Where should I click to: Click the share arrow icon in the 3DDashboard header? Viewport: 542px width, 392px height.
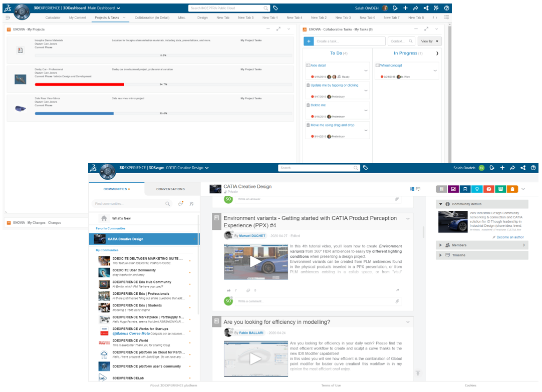416,8
